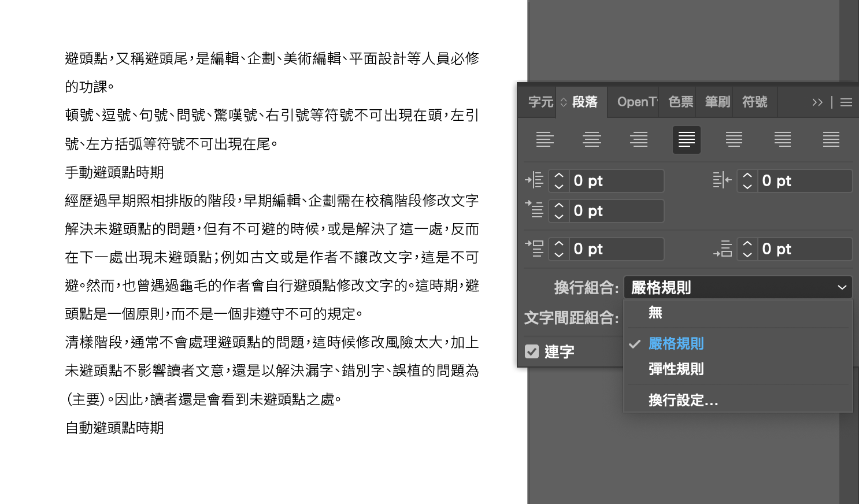Expand the 換行組合 dropdown
This screenshot has width=859, height=504.
[738, 287]
